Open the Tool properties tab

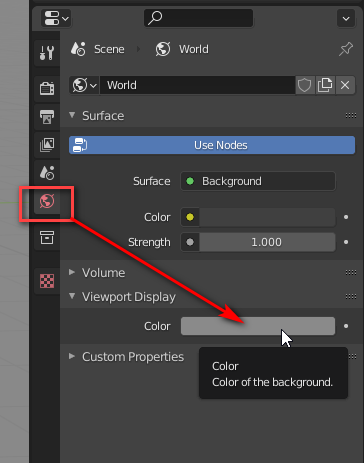[x=47, y=53]
